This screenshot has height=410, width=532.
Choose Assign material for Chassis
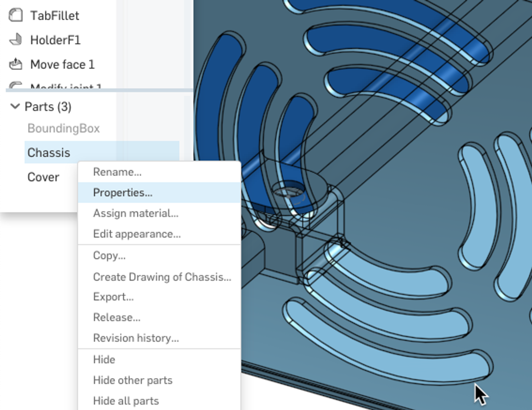click(x=136, y=213)
